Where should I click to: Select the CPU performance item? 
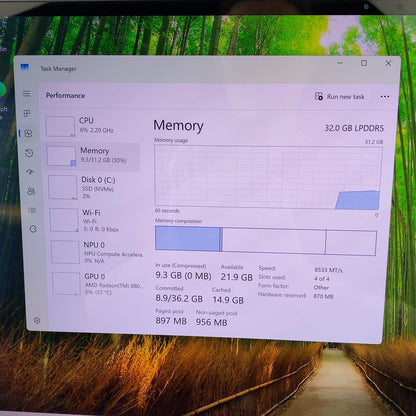92,126
